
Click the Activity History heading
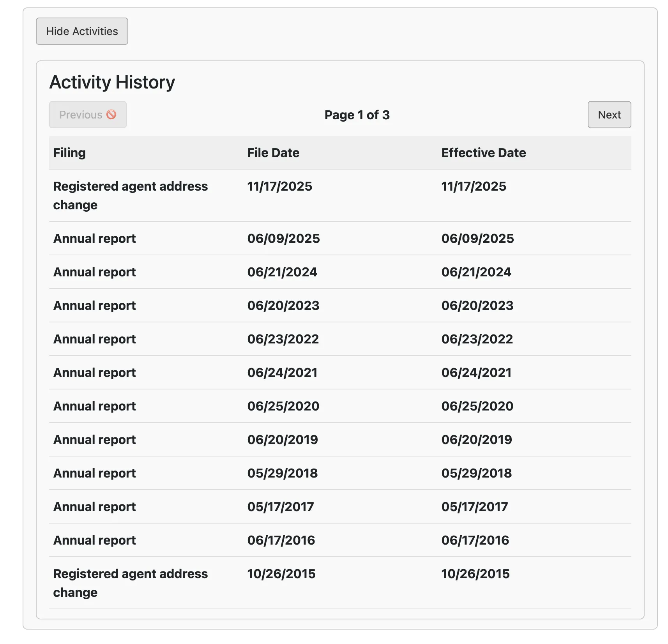[112, 82]
